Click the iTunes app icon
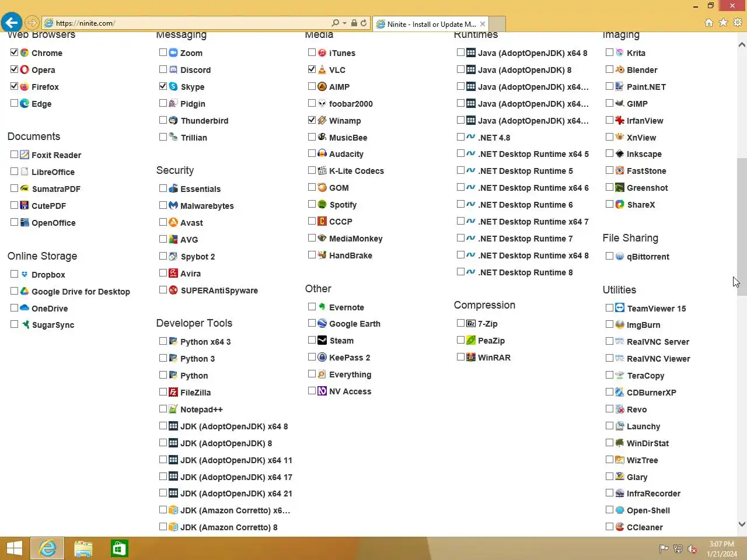 click(322, 52)
